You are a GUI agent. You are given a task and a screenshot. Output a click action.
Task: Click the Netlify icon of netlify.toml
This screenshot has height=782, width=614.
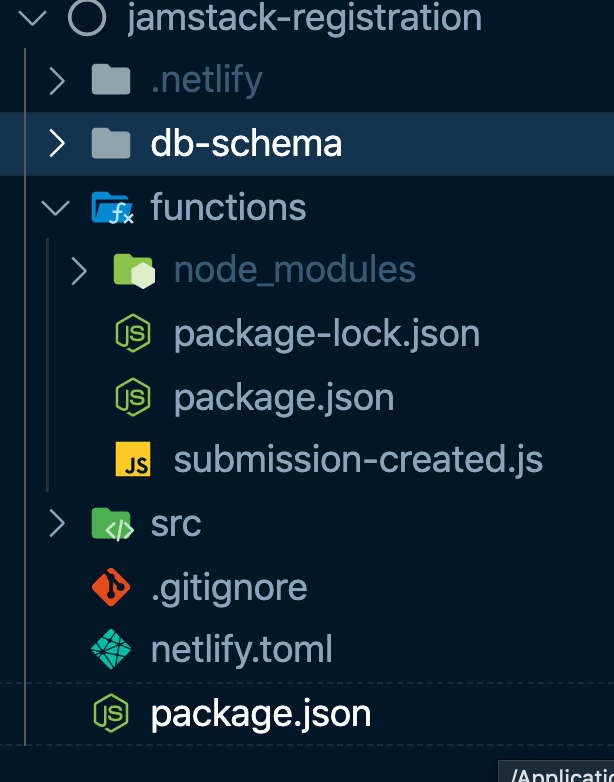click(x=111, y=649)
